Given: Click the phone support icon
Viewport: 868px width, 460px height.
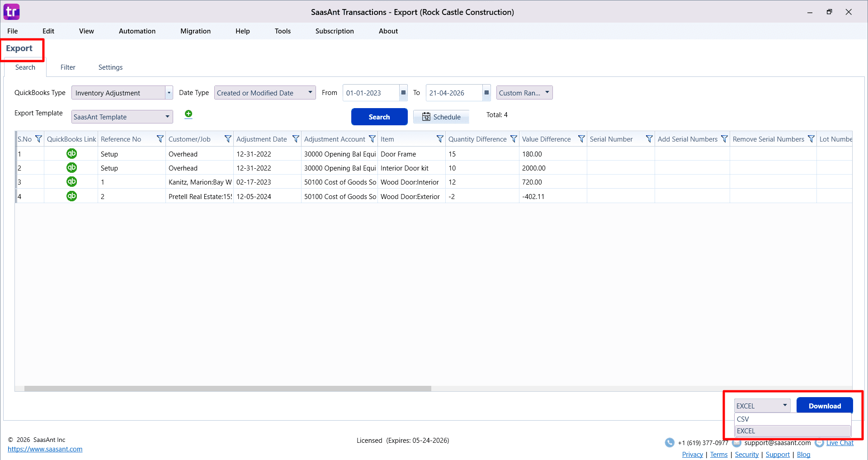Looking at the screenshot, I should [x=670, y=443].
